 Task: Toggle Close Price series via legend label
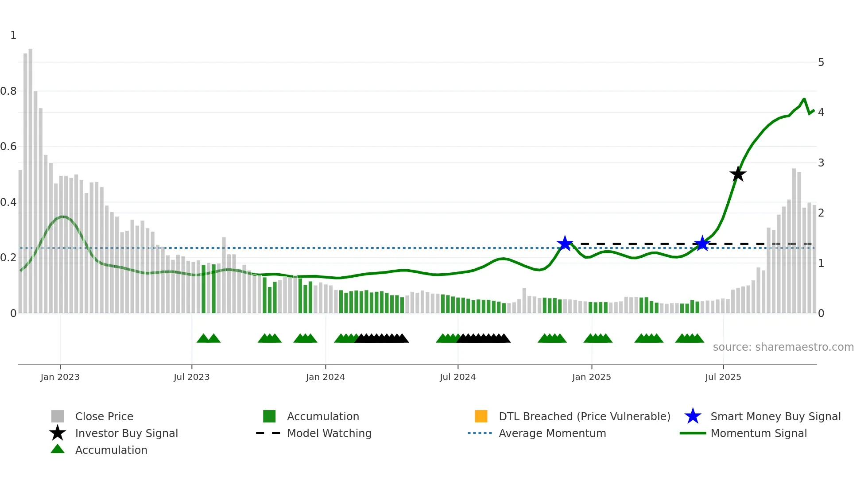click(x=104, y=416)
